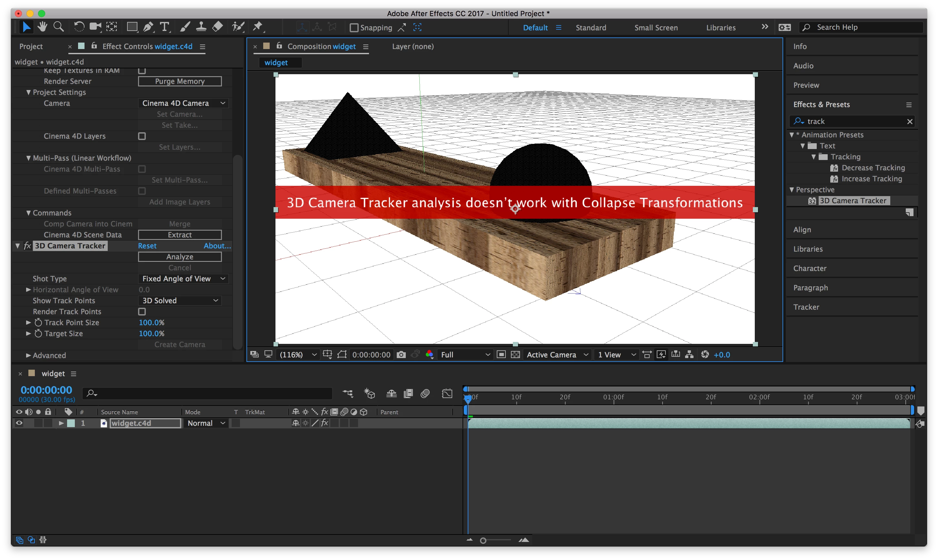The height and width of the screenshot is (560, 938).
Task: Switch to the Standard workspace
Action: (x=591, y=27)
